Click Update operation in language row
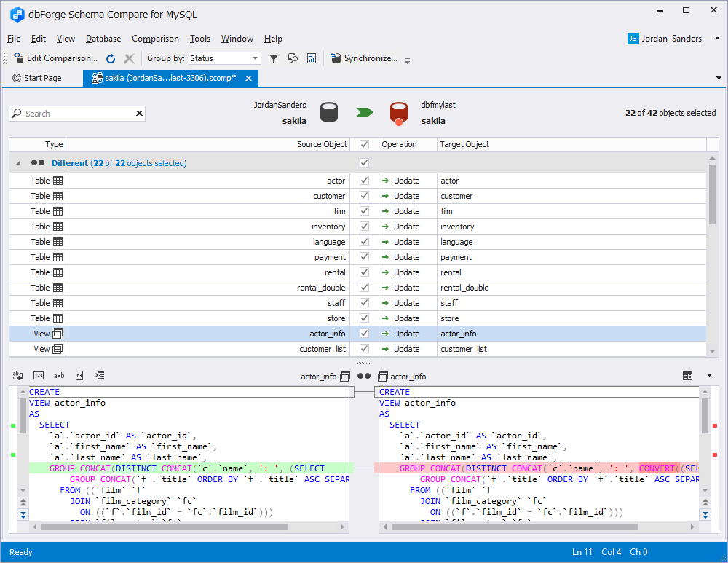Viewport: 728px width, 563px height. (x=407, y=242)
